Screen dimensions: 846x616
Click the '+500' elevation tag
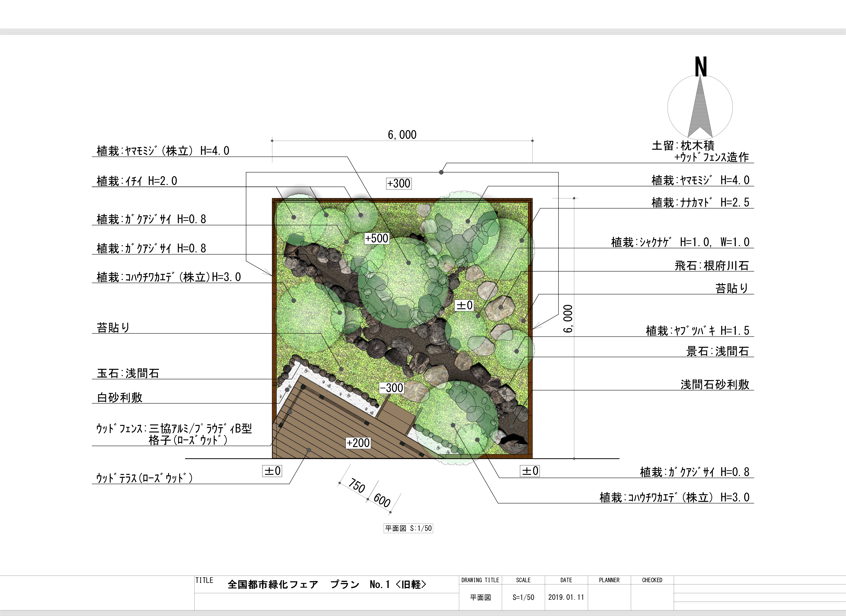tap(377, 238)
